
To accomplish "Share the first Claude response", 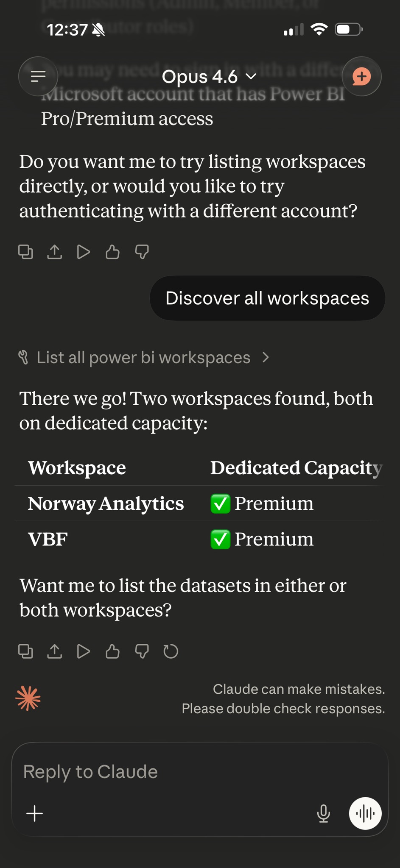I will [55, 251].
